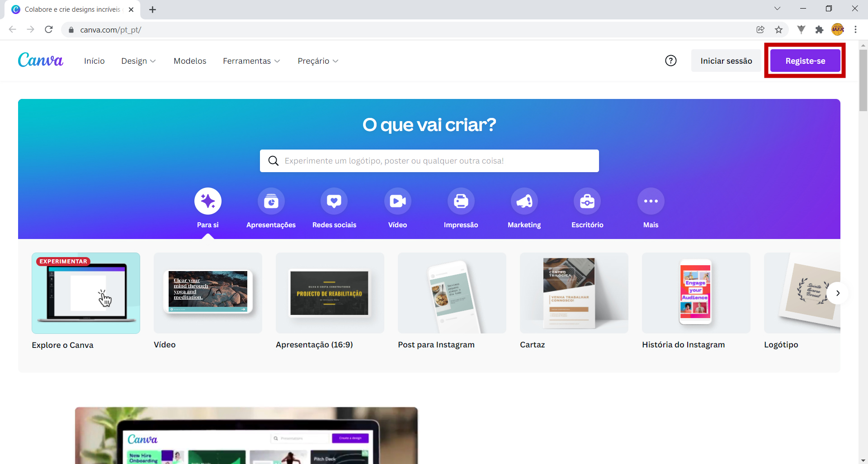Open a new browser tab
Image resolution: width=868 pixels, height=464 pixels.
(x=153, y=9)
